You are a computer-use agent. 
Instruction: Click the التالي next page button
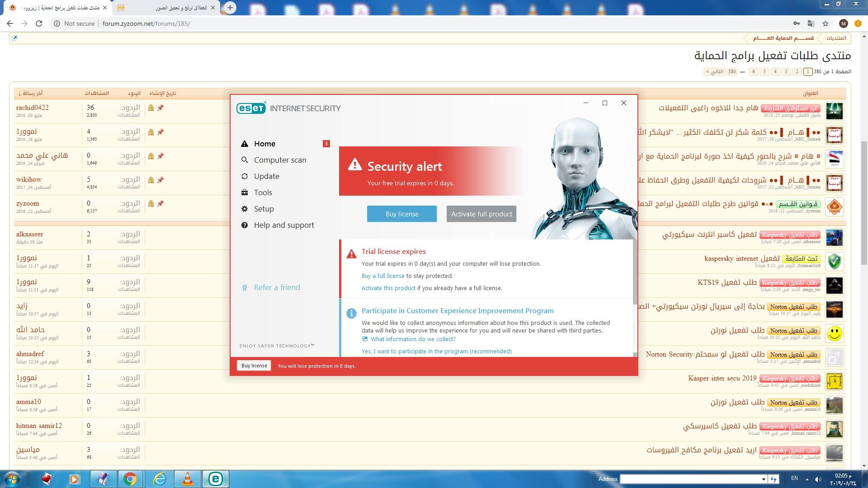tap(715, 71)
